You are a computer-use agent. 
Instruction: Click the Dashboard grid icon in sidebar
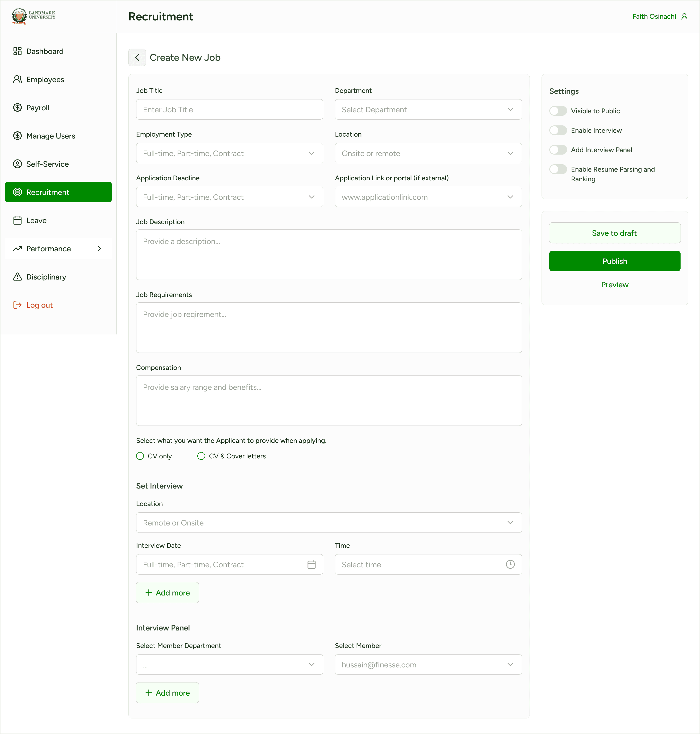click(x=17, y=51)
